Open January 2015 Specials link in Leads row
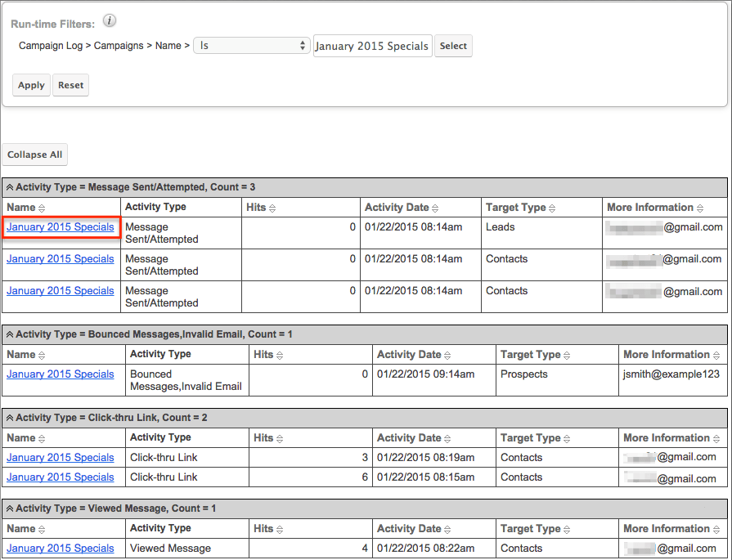 click(61, 227)
